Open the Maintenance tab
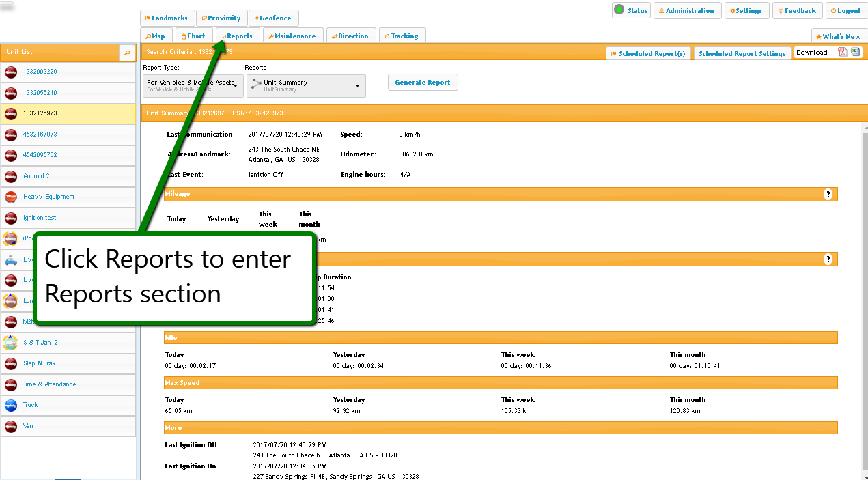Viewport: 868px width, 480px height. point(292,36)
